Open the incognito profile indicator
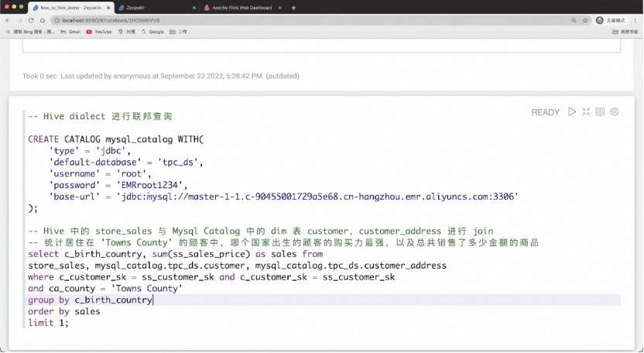This screenshot has height=353, width=644. [611, 20]
